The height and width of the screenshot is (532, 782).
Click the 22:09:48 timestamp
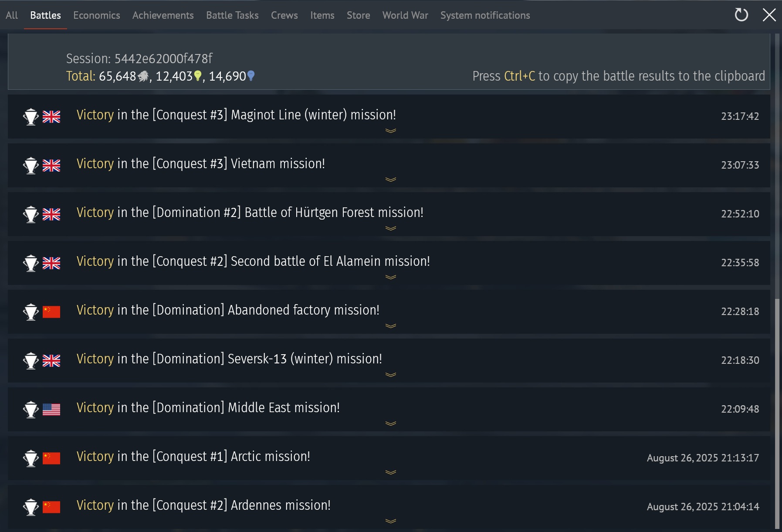[x=740, y=409]
